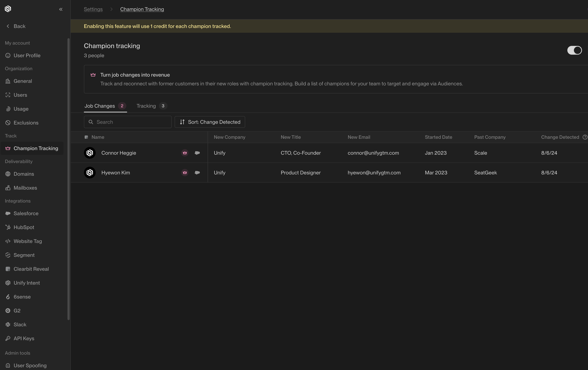Click the sidebar vertical scrollbar
588x370 pixels.
pyautogui.click(x=69, y=179)
